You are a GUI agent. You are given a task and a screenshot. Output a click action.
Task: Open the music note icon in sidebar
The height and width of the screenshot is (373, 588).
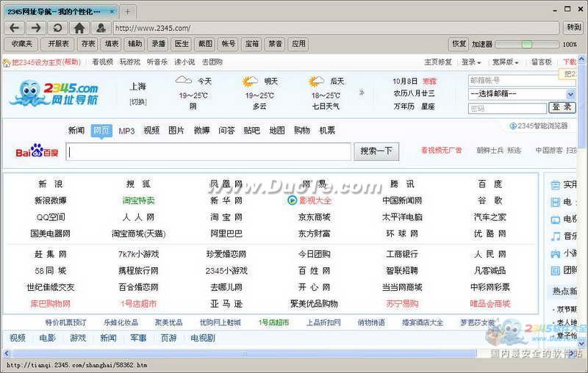pos(556,236)
